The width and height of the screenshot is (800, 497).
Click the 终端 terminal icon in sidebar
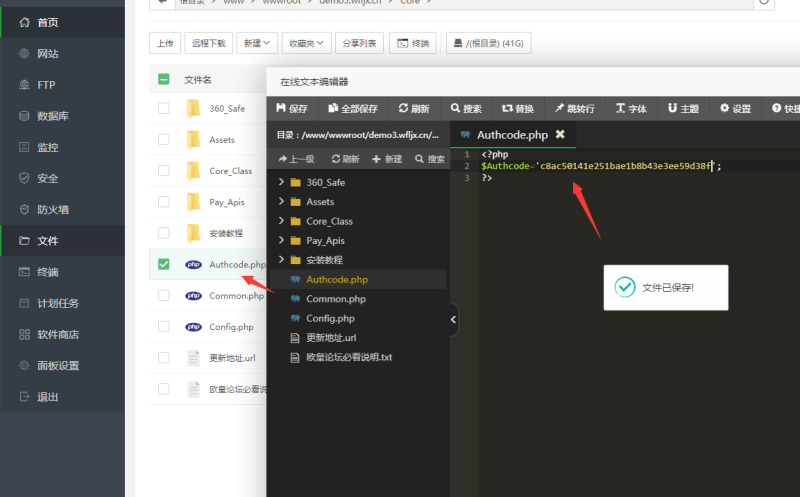point(24,271)
